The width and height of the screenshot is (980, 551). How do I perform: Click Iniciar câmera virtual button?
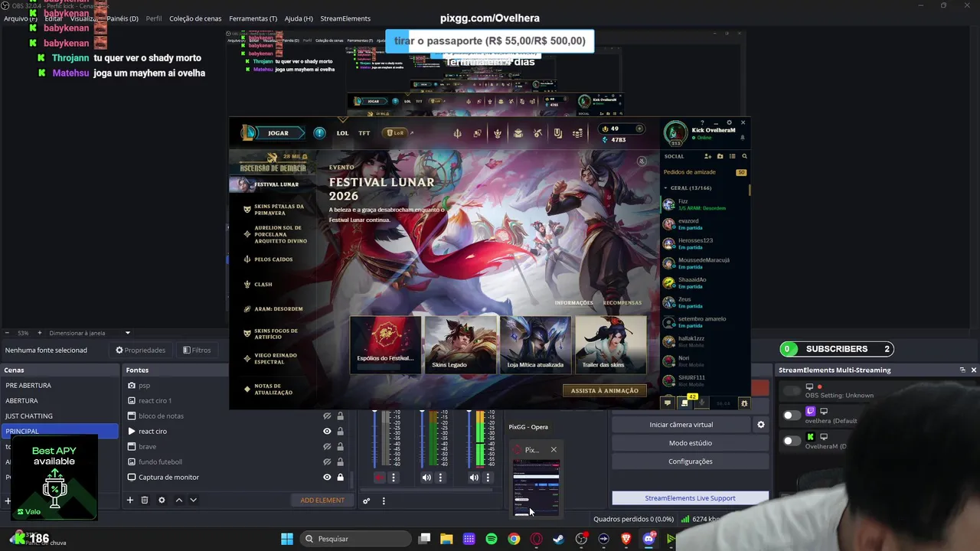(x=681, y=425)
